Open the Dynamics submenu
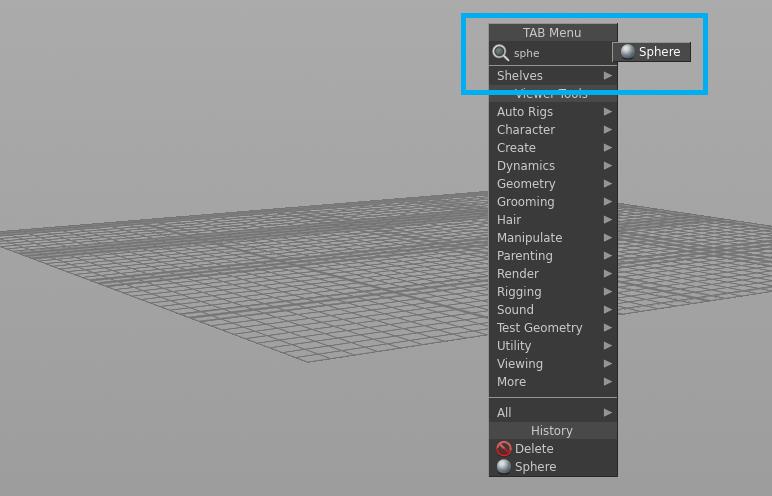772x496 pixels. [526, 166]
